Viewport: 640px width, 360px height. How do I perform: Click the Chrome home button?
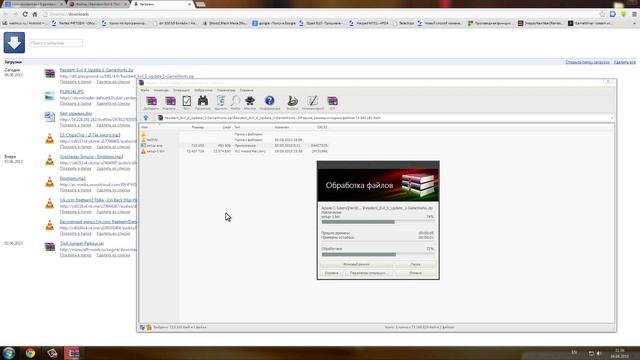(35, 14)
